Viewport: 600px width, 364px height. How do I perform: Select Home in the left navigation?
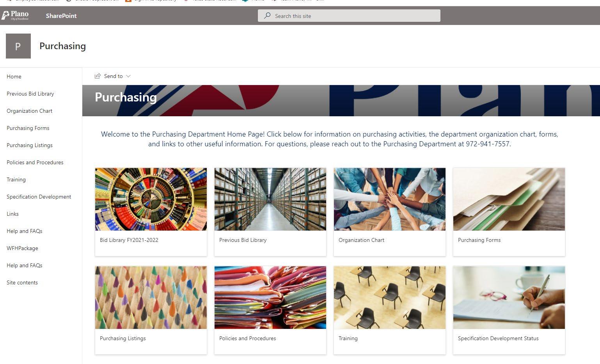(x=14, y=76)
